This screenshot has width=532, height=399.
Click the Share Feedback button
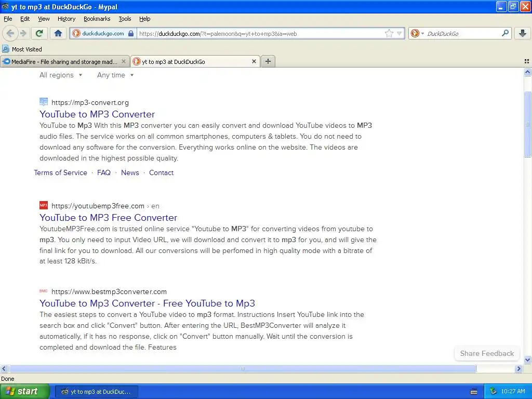click(487, 353)
